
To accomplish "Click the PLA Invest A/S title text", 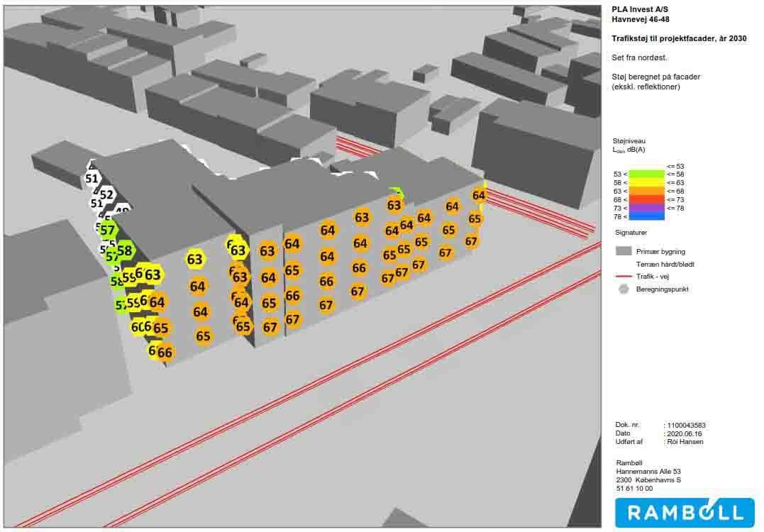I will tap(639, 9).
